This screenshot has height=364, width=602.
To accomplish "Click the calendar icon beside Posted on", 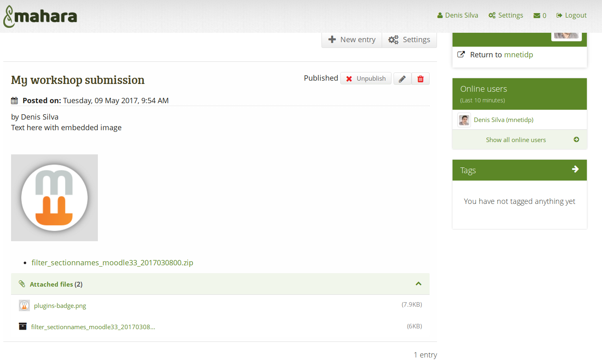I will (14, 100).
